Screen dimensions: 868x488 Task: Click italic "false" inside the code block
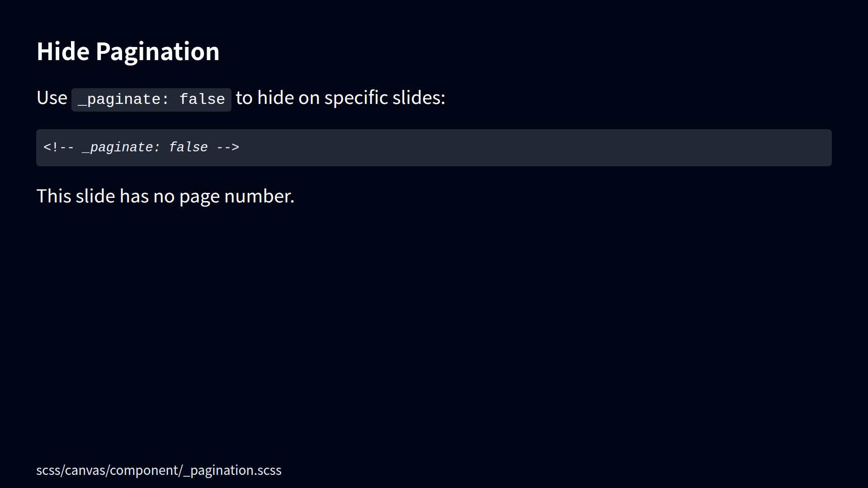coord(188,147)
